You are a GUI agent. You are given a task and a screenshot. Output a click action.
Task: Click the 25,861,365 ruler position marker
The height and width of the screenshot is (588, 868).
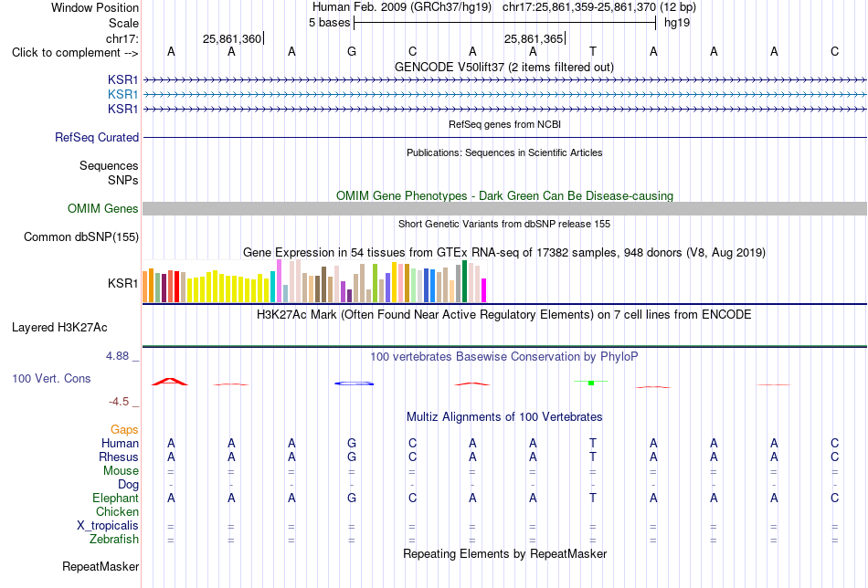point(534,38)
